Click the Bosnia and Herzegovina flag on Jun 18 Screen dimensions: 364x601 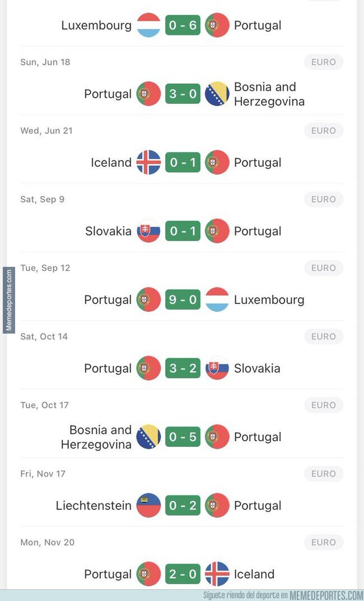pyautogui.click(x=217, y=94)
